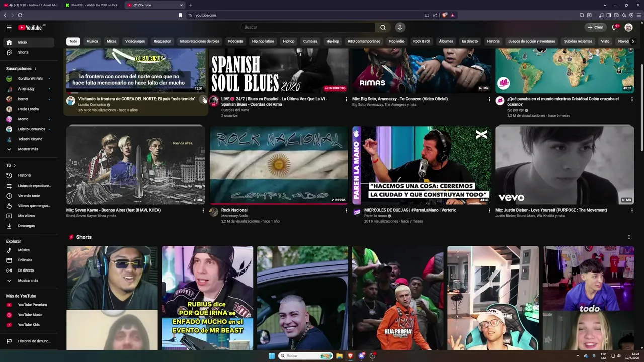This screenshot has height=362, width=644.
Task: Expand the Tú section header
Action: (x=11, y=165)
